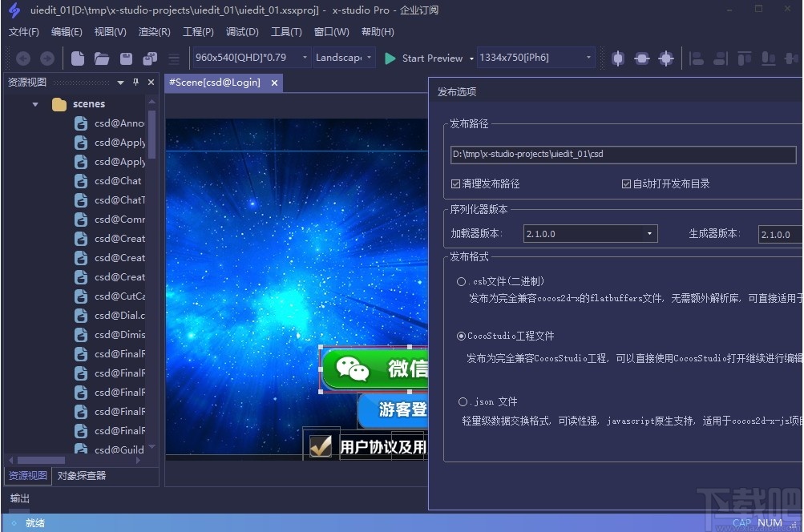Click the 发布路径 path input field

[x=623, y=154]
